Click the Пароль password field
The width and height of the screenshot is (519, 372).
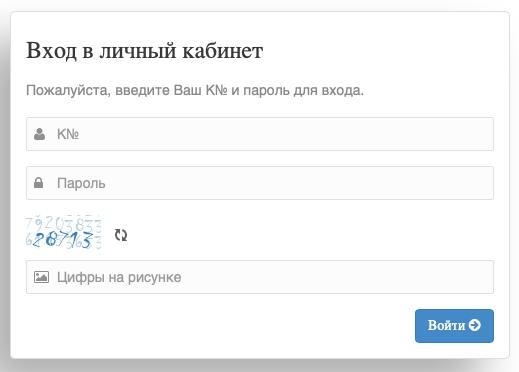click(x=260, y=183)
